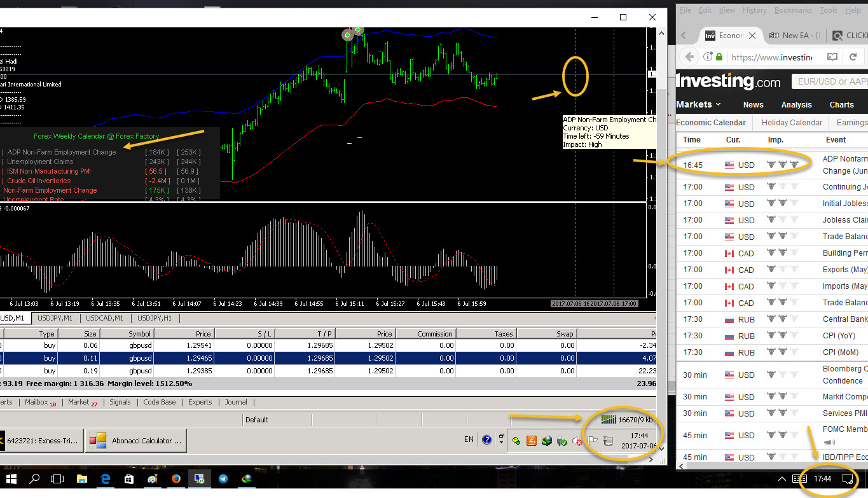The image size is (868, 498).
Task: Click remote tray safely remove hardware icon
Action: pyautogui.click(x=562, y=440)
